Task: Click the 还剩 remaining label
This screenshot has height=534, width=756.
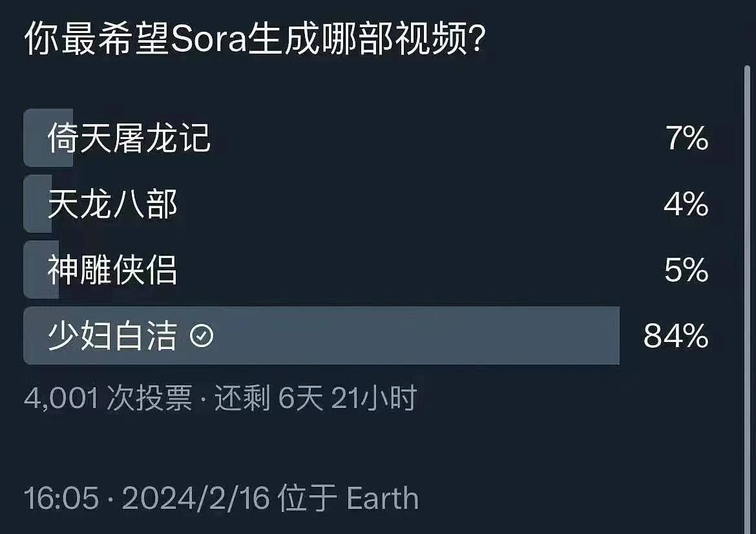Action: (x=242, y=399)
